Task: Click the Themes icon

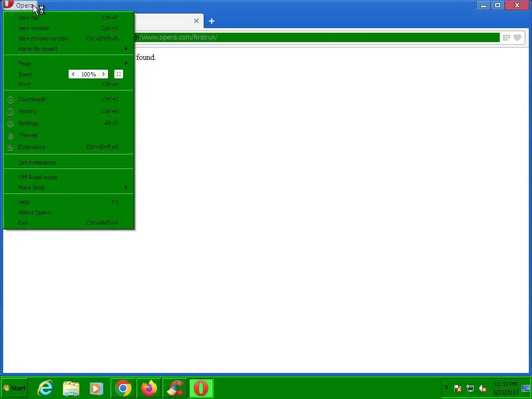Action: pos(10,136)
